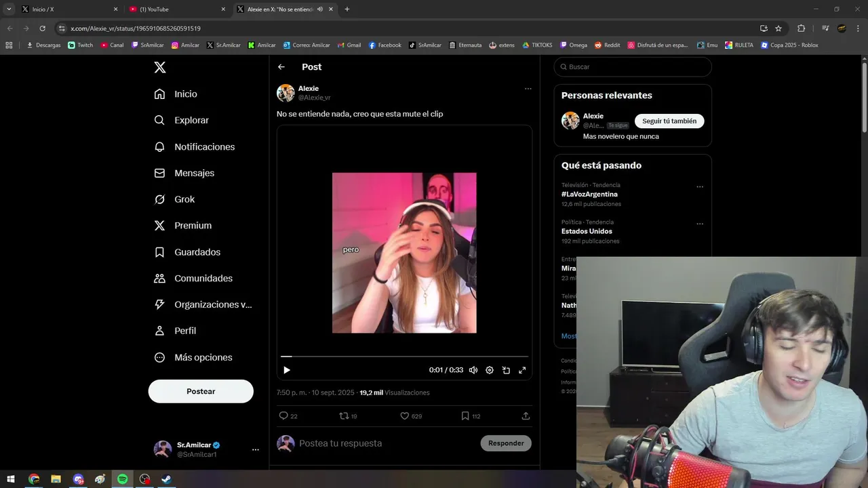
Task: Open browser extensions puzzle icon
Action: pyautogui.click(x=801, y=28)
